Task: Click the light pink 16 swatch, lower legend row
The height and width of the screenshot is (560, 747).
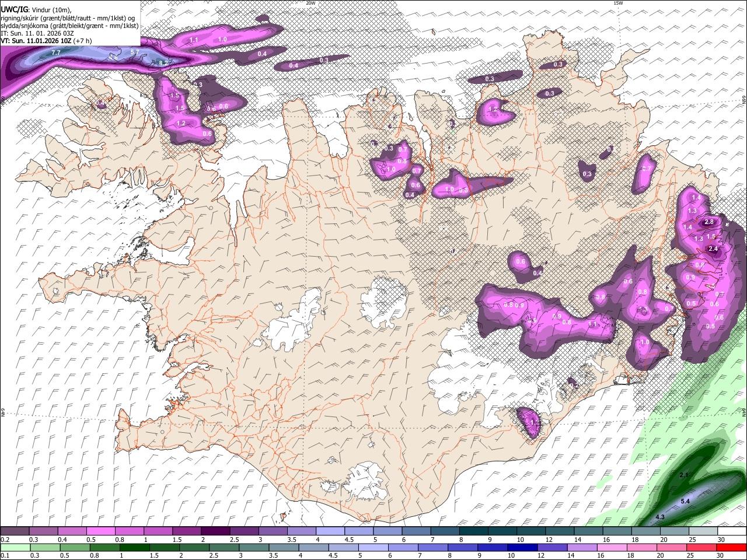Action: tap(612, 547)
